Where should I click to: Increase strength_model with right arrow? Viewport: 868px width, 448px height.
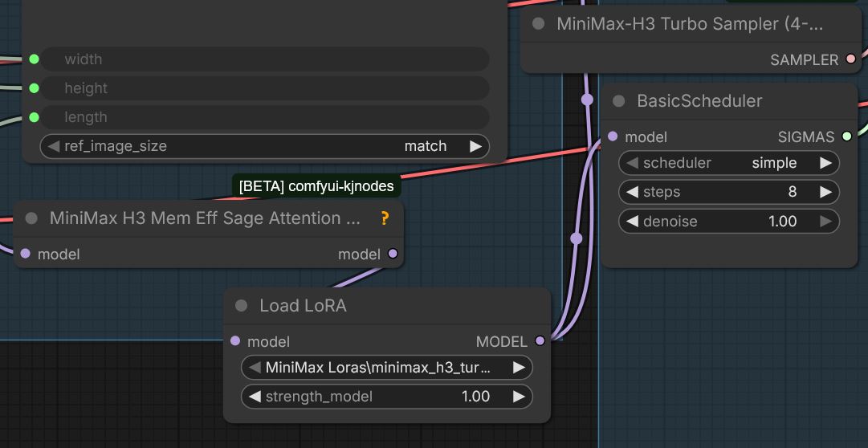(519, 397)
